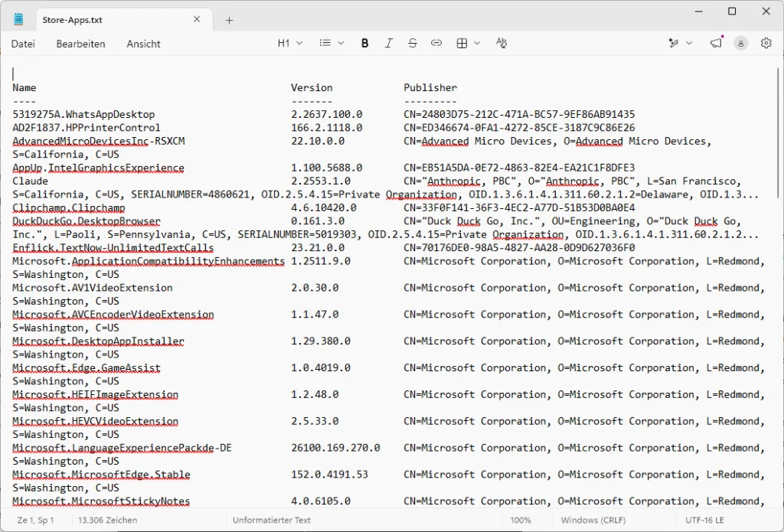The height and width of the screenshot is (532, 784).
Task: Click Microsoft.MicrosoftStickyNotes entry
Action: [101, 501]
